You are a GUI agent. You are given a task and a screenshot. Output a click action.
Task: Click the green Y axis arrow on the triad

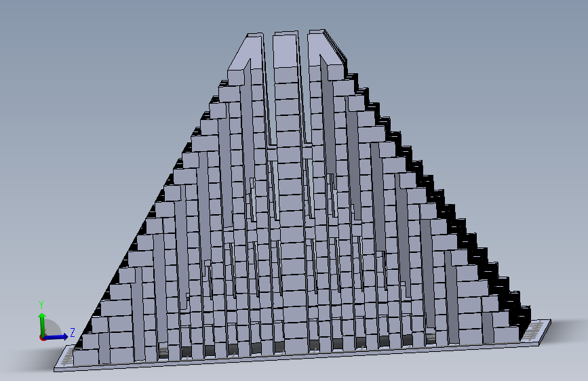pyautogui.click(x=42, y=324)
